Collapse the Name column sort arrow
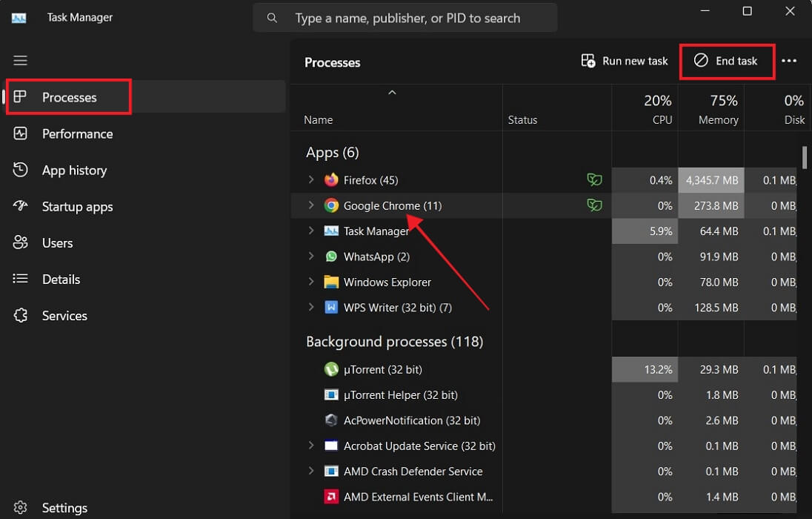 (392, 92)
